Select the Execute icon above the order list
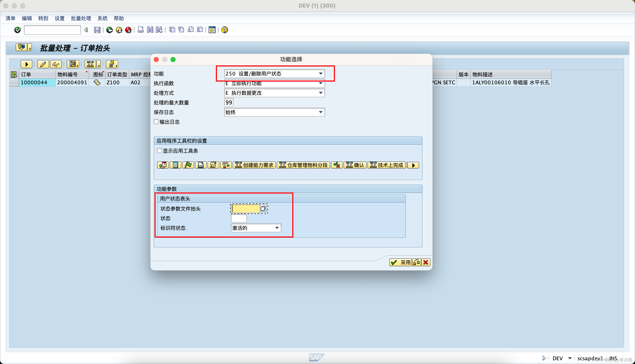This screenshot has height=364, width=635. pos(26,64)
